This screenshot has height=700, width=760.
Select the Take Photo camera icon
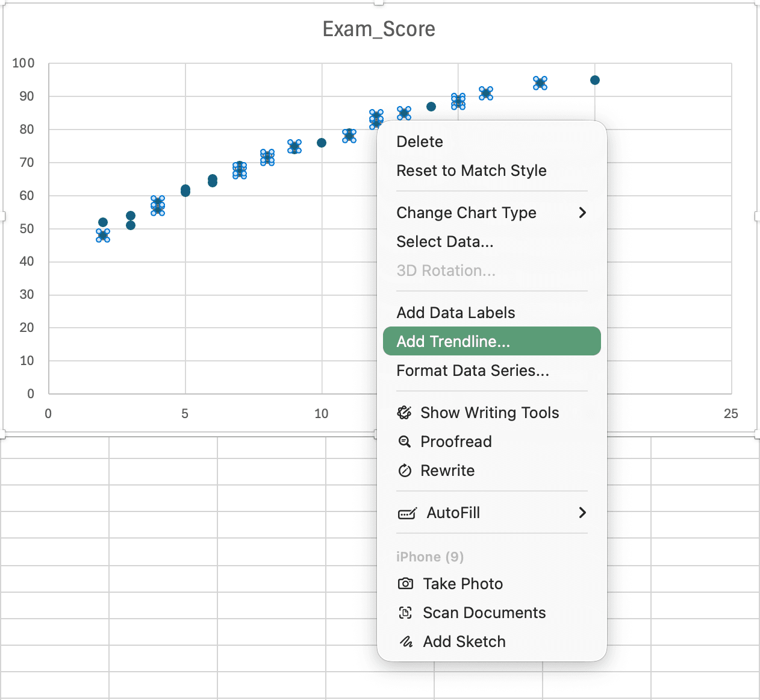tap(406, 583)
